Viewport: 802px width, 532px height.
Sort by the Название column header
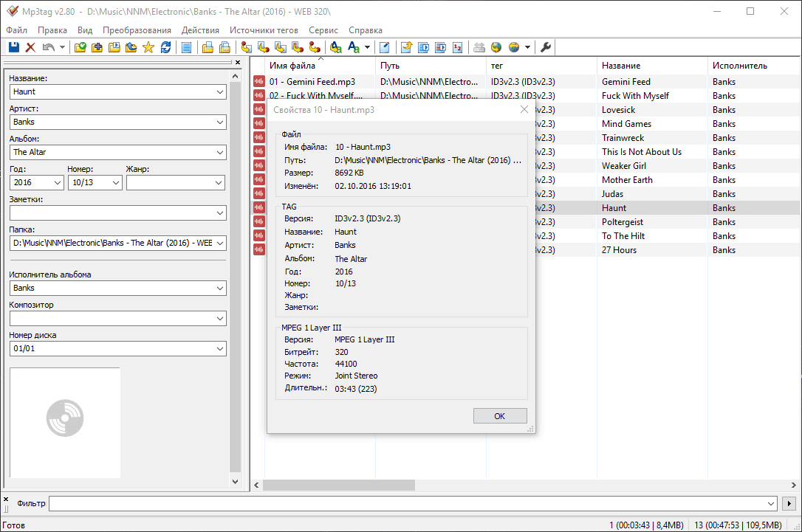coord(652,66)
